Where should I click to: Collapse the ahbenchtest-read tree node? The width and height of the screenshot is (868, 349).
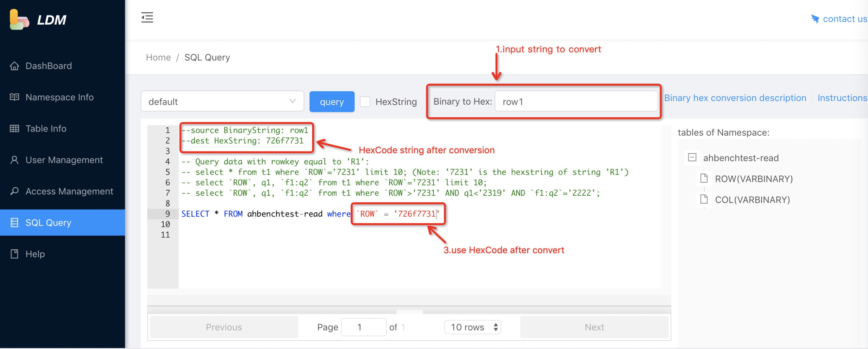(692, 157)
